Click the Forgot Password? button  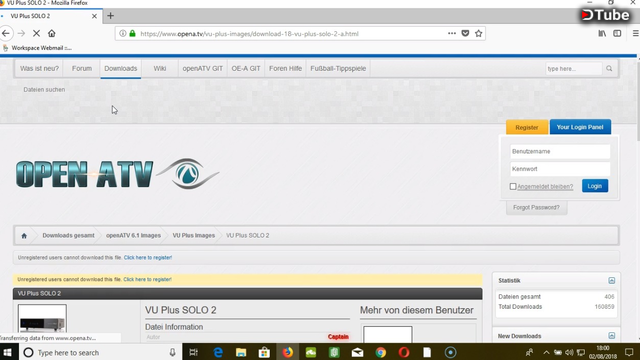(x=536, y=207)
